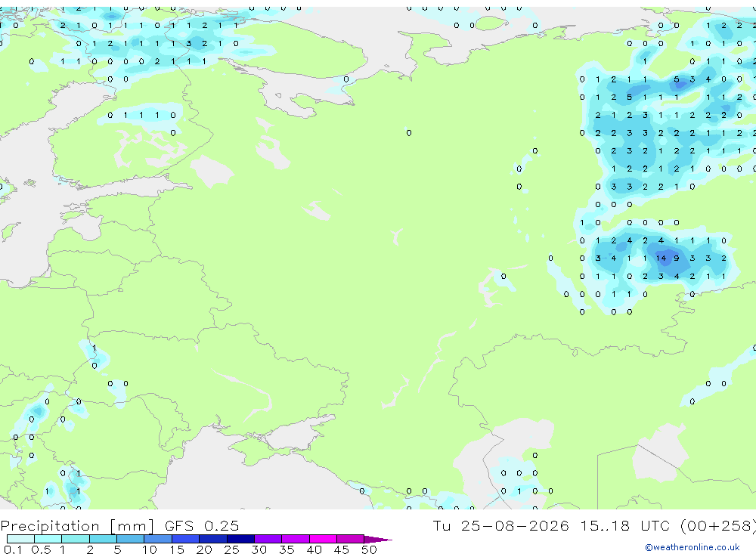Pick the 20–25 mm dark blue legend swatch
Viewport: 756px width, 554px height.
click(x=212, y=539)
